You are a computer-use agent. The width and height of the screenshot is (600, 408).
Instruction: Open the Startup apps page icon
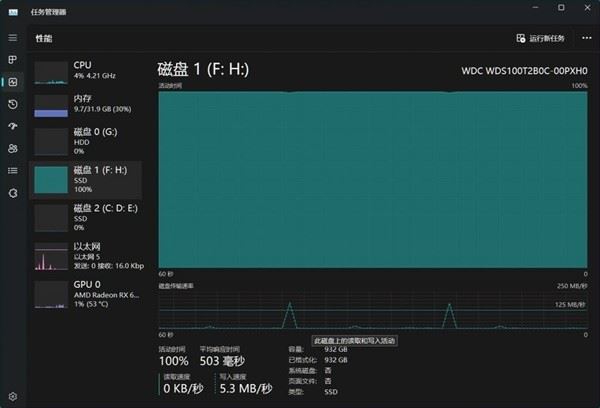click(x=13, y=126)
